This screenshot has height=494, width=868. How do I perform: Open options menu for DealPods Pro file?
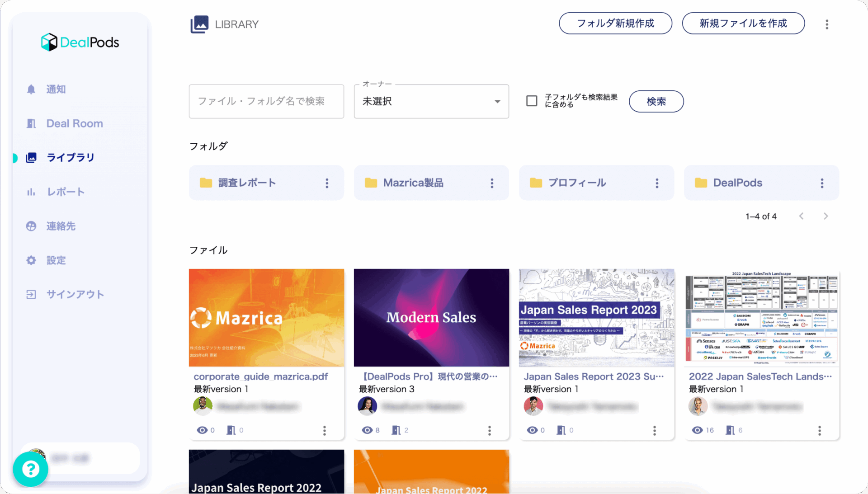pos(489,430)
